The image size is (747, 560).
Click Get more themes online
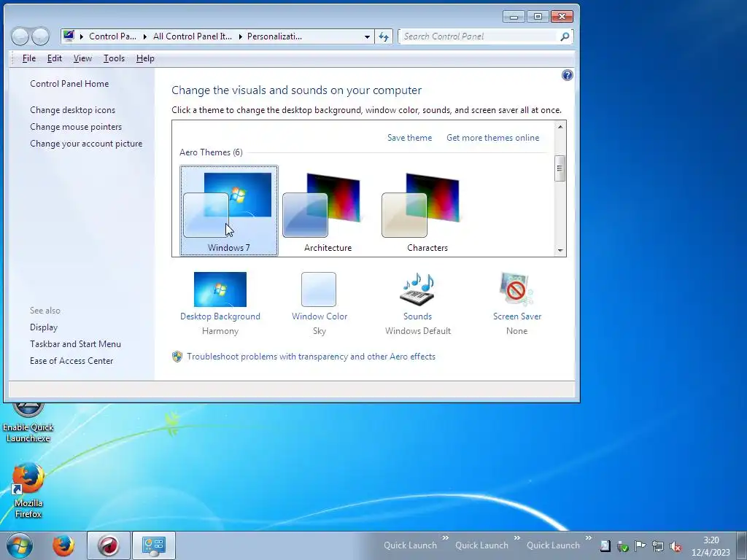[x=492, y=138]
